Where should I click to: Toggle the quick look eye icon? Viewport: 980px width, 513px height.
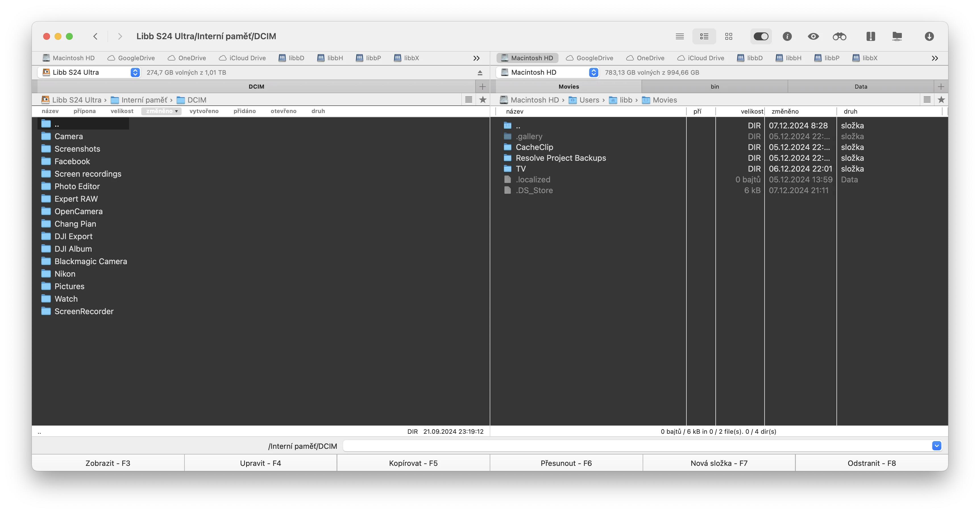tap(813, 37)
